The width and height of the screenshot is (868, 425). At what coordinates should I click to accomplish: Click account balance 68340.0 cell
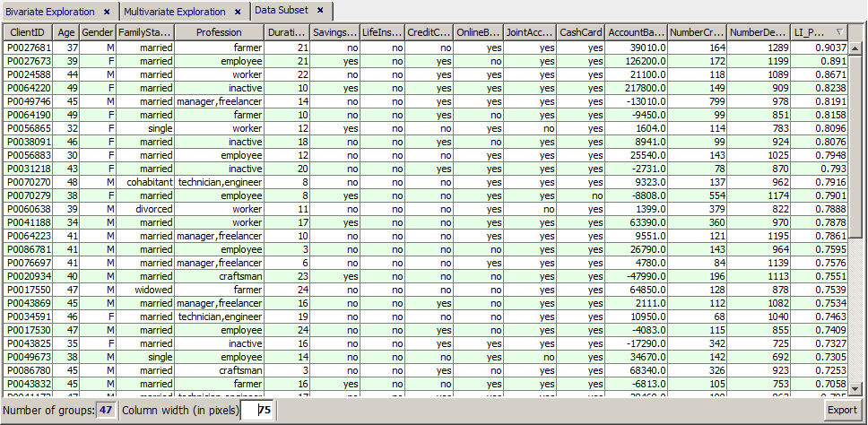point(636,371)
